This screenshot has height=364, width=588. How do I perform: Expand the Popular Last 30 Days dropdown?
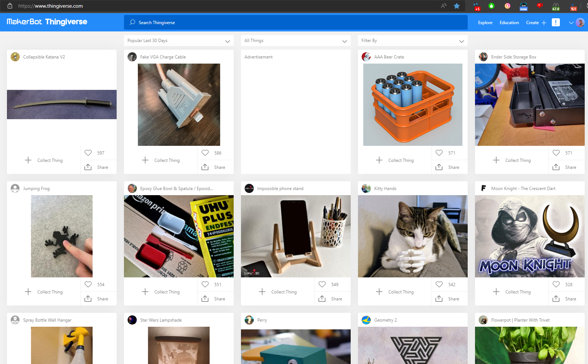coord(179,41)
